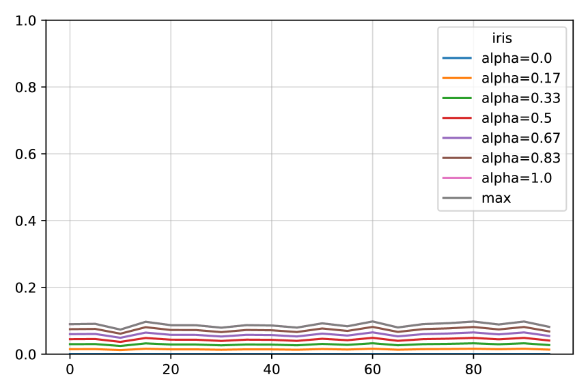
Task: Click the alpha=1.0 pink legend line
Action: (x=457, y=178)
